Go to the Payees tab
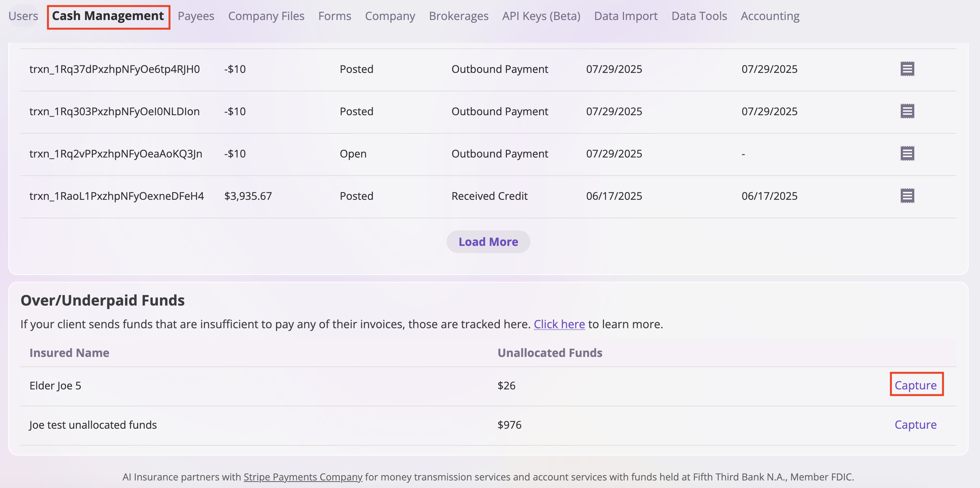Viewport: 980px width, 488px height. (x=196, y=16)
